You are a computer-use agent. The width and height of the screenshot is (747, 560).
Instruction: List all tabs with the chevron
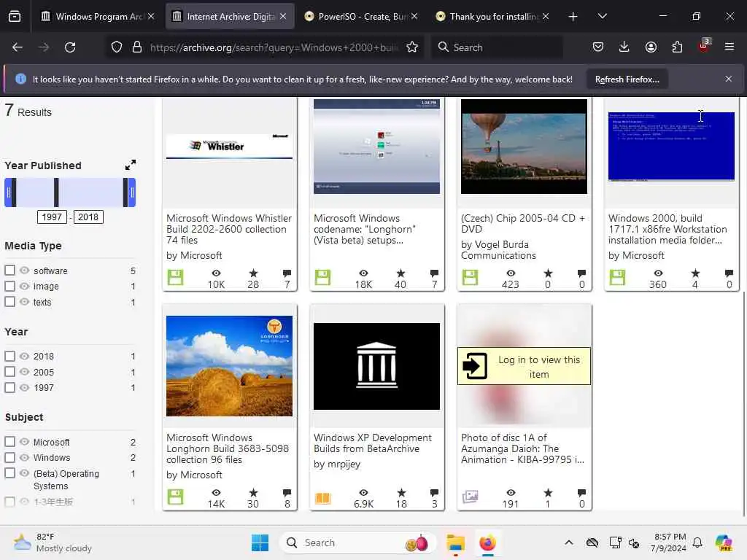pos(602,17)
